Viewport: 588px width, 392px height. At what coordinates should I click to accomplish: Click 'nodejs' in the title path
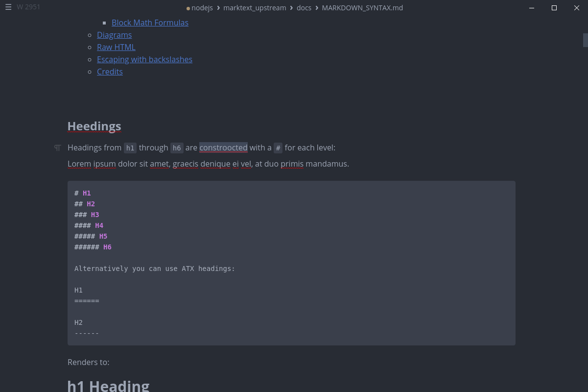pyautogui.click(x=202, y=8)
